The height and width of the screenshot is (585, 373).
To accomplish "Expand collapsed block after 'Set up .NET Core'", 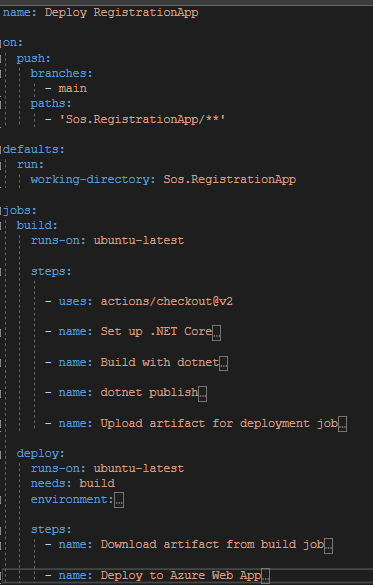I will (216, 332).
